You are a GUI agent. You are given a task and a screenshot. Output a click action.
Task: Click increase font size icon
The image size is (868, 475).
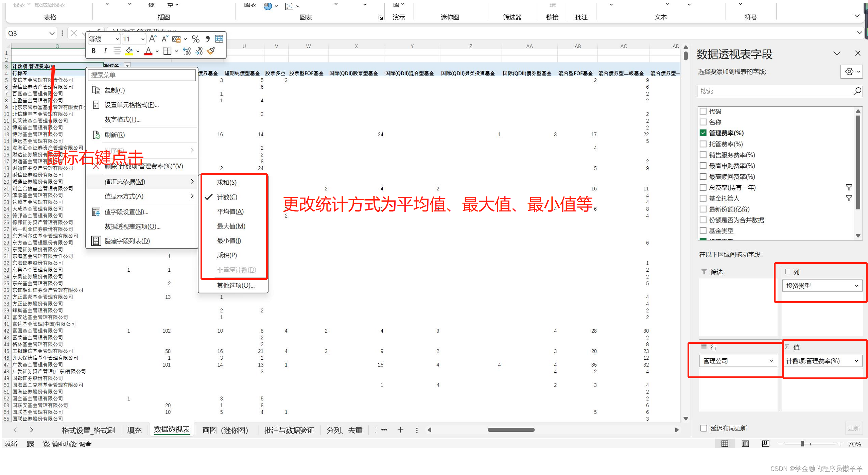153,39
